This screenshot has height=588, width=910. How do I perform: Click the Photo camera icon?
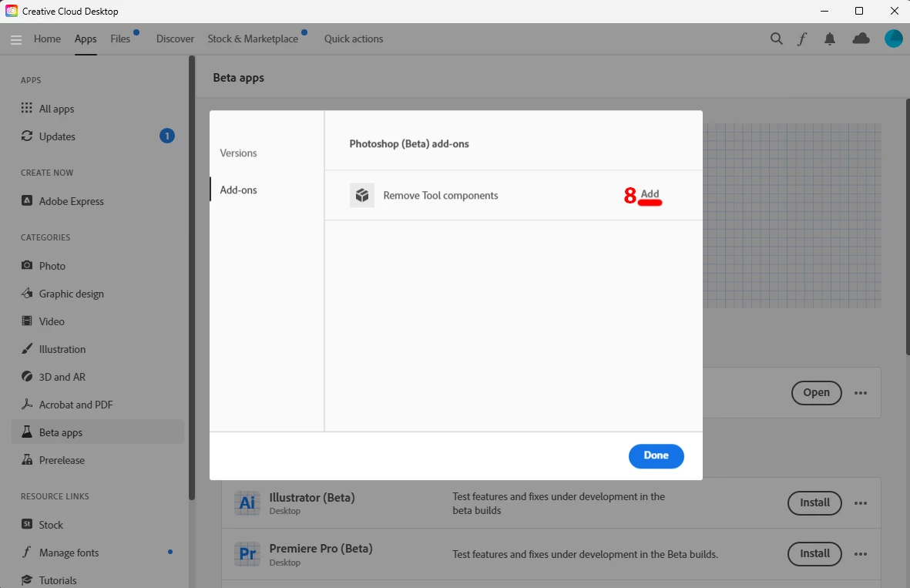pos(27,265)
